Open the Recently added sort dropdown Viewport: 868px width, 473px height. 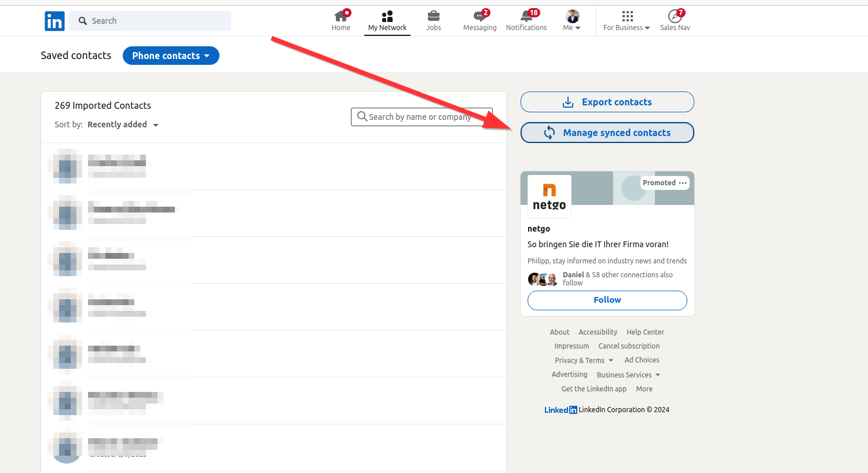pos(123,124)
